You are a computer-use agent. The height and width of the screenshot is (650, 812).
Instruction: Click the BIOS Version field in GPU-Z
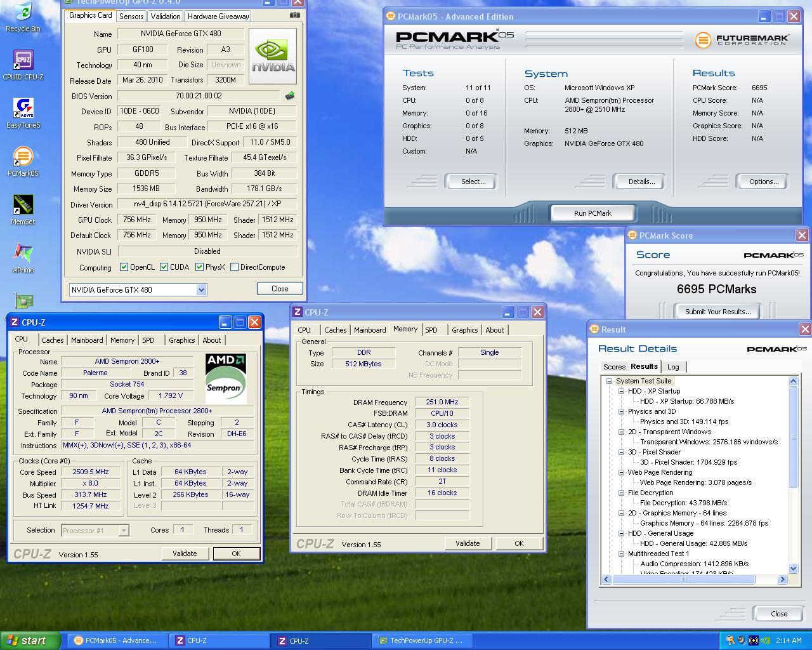[199, 96]
